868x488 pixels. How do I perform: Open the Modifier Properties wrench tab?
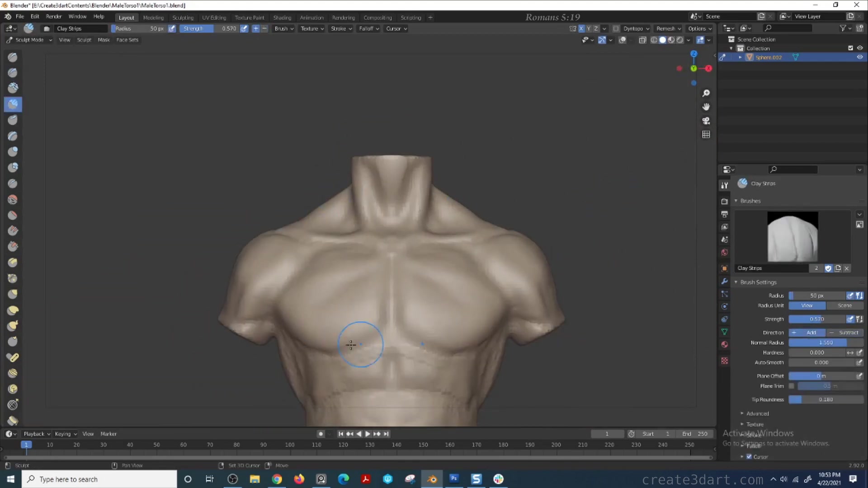[725, 281]
